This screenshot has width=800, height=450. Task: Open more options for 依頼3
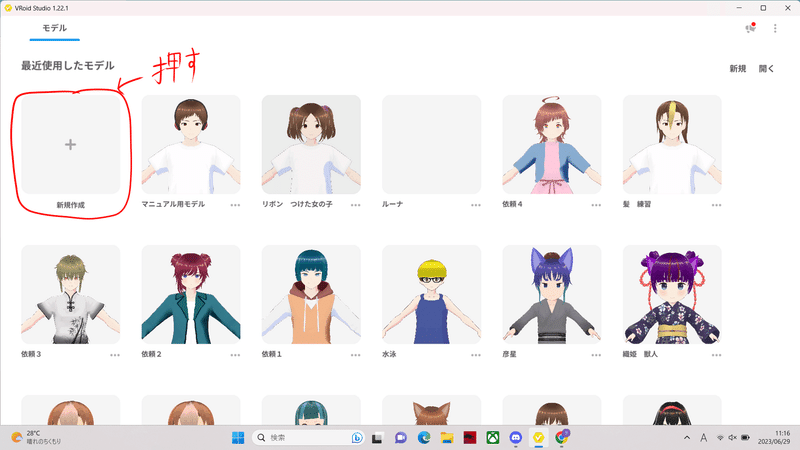click(115, 355)
